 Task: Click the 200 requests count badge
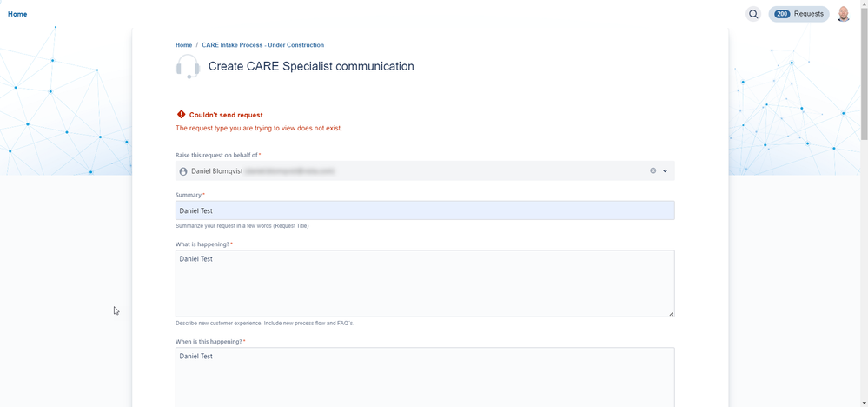click(782, 14)
